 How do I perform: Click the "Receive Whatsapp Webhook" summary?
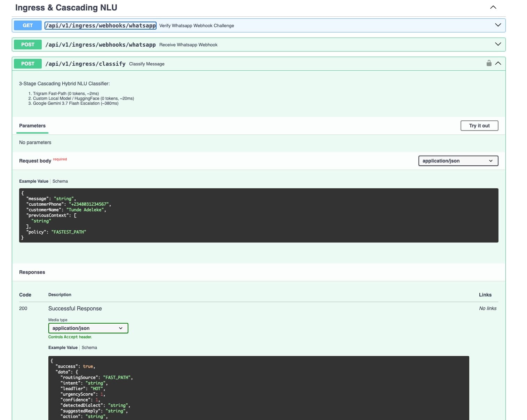click(x=188, y=45)
